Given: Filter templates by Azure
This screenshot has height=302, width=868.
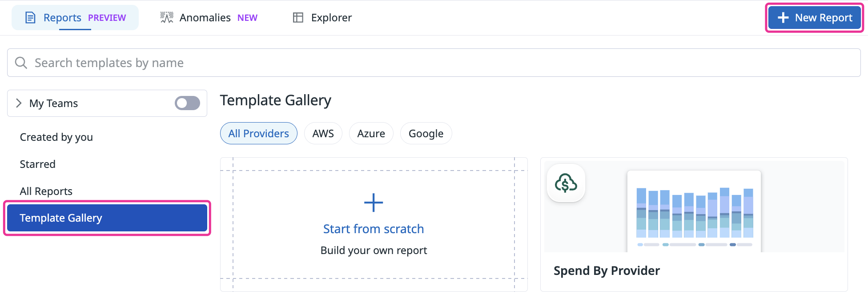Looking at the screenshot, I should [371, 134].
